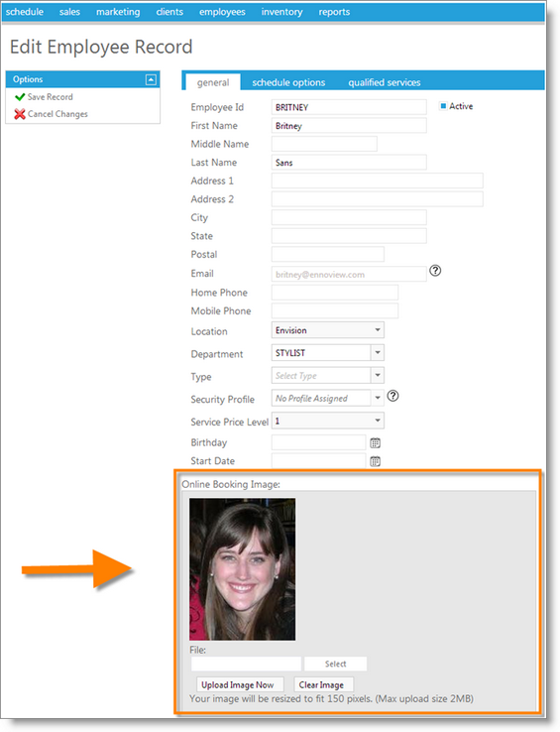This screenshot has height=732, width=560.
Task: Open the sales menu
Action: (69, 12)
